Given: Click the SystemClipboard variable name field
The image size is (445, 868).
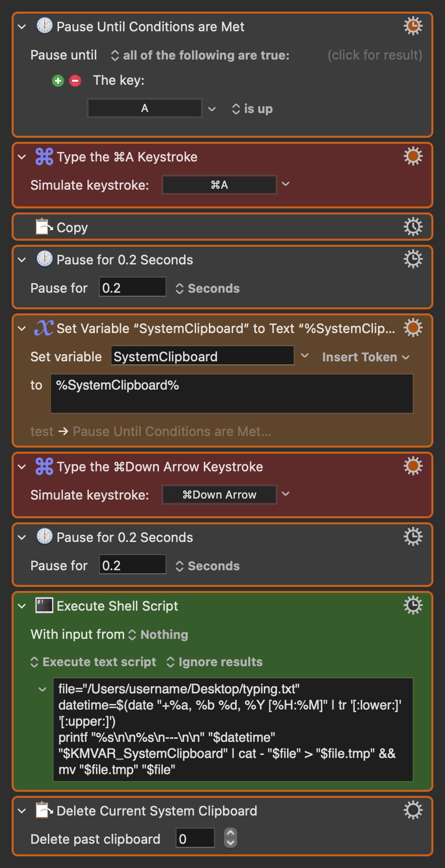Looking at the screenshot, I should (x=202, y=356).
